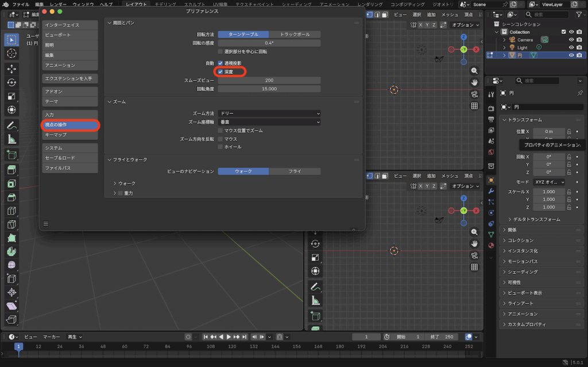Open the ズーム方法 dropdown showing ドリー
Image resolution: width=588 pixels, height=367 pixels.
pos(269,114)
